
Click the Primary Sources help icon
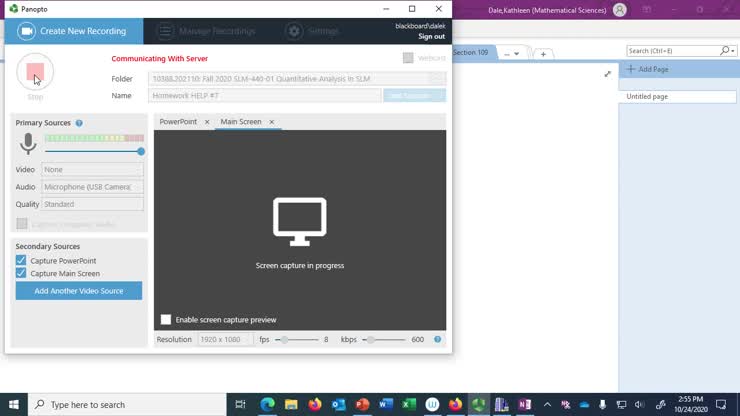coord(79,123)
